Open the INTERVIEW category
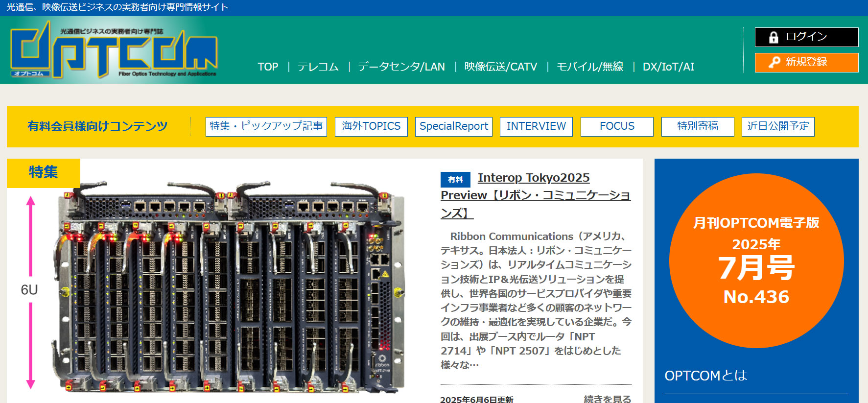 click(x=536, y=126)
